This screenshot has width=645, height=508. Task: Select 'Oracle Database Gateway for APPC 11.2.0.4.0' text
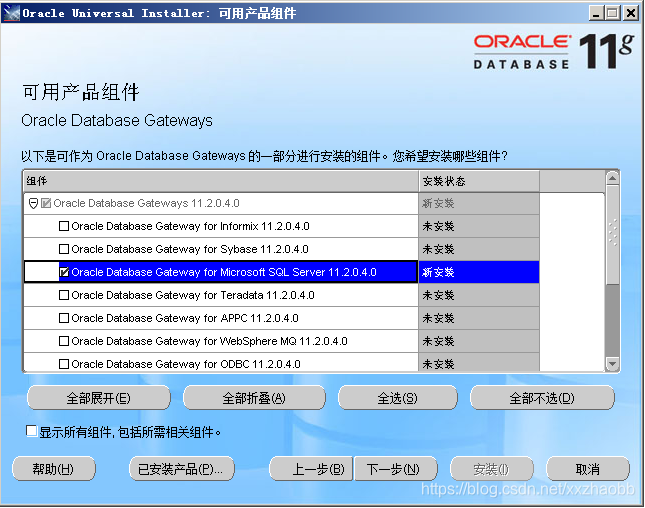coord(185,318)
